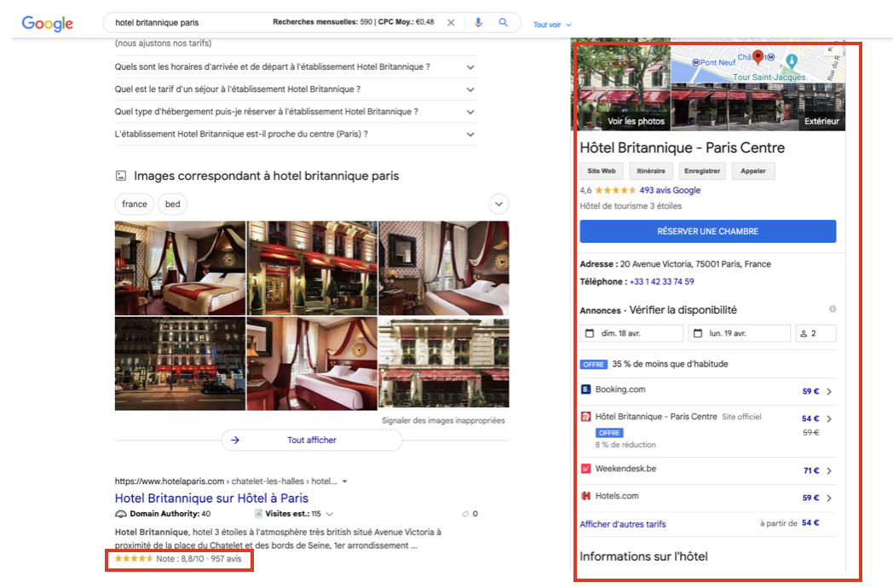Open the Tout voir dropdown
Image resolution: width=893 pixels, height=588 pixels.
552,25
